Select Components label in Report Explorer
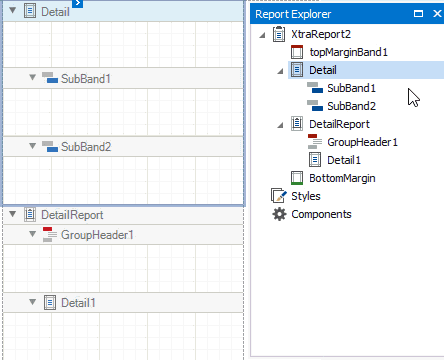This screenshot has height=360, width=444. click(321, 214)
